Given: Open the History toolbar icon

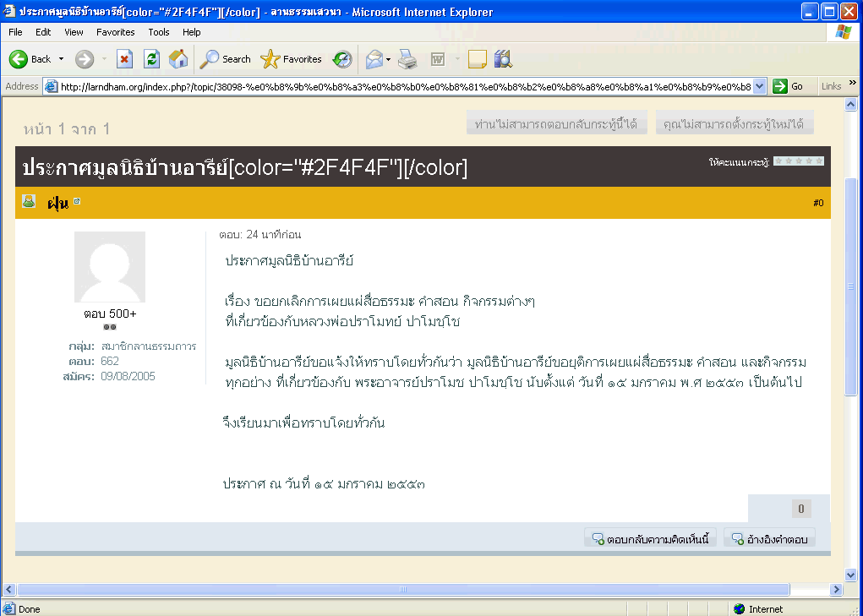Looking at the screenshot, I should pyautogui.click(x=342, y=59).
